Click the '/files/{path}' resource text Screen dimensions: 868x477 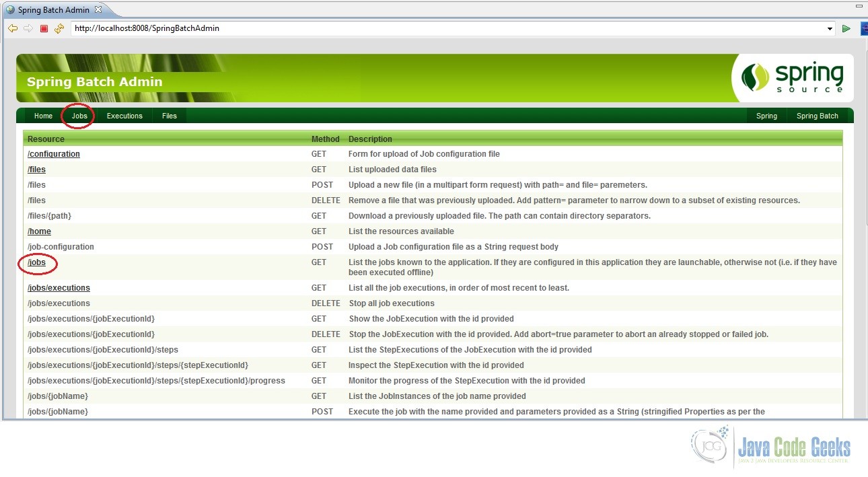tap(49, 216)
